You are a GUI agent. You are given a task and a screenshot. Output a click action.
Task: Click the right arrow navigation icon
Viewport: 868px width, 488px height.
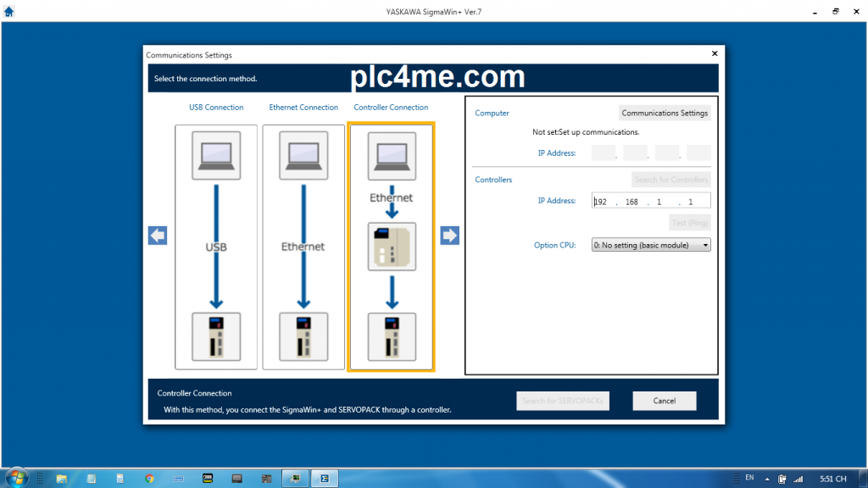449,236
